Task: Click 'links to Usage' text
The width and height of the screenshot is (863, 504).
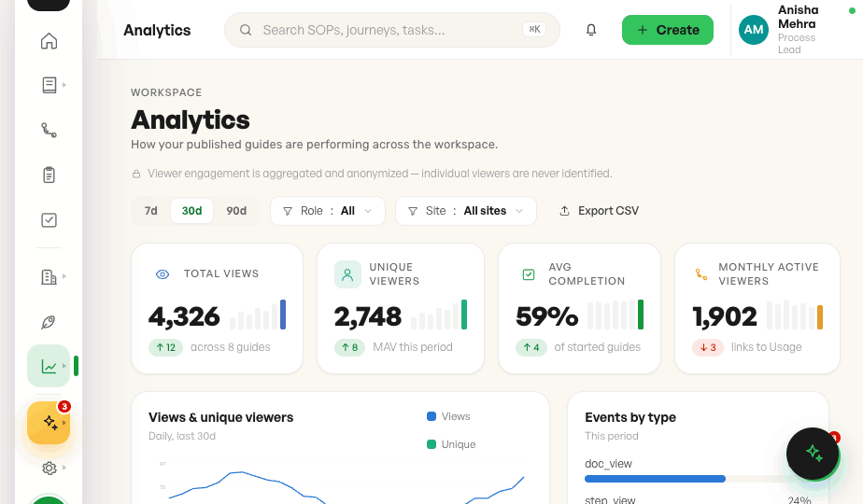Action: tap(766, 347)
